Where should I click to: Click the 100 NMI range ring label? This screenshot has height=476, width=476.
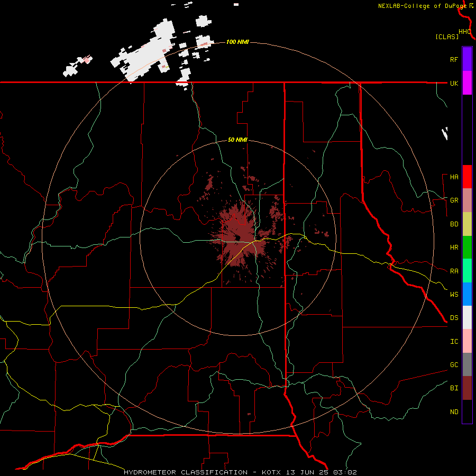pos(237,42)
